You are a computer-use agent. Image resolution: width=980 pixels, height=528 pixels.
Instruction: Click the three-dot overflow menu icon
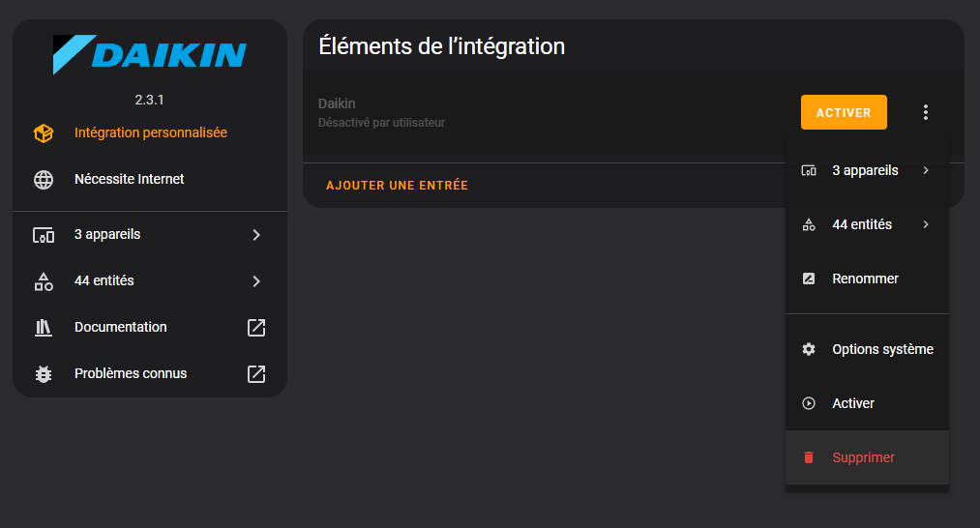click(x=926, y=112)
